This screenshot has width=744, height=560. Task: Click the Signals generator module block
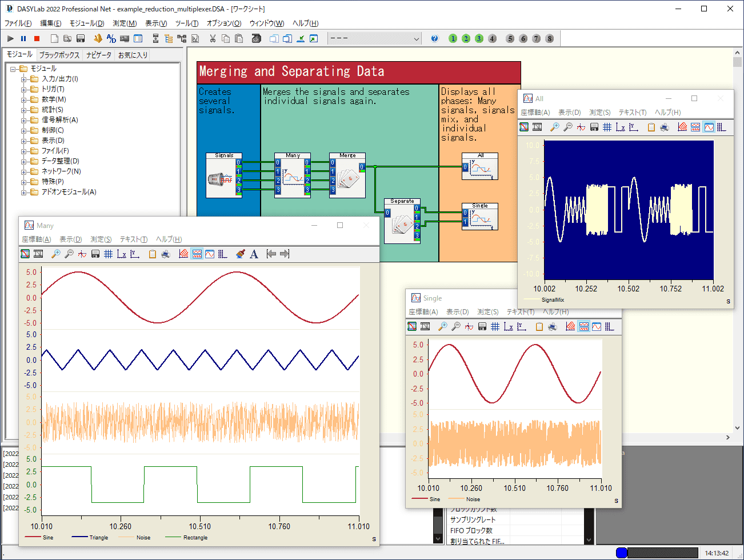coord(224,175)
